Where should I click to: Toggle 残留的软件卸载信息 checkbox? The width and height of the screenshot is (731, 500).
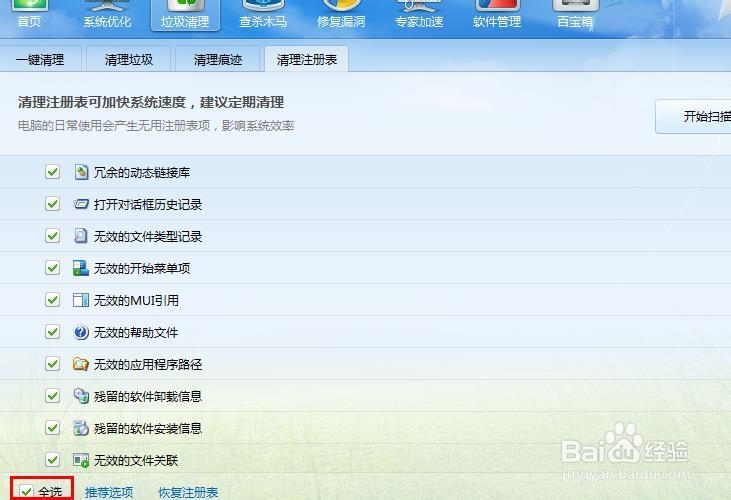pyautogui.click(x=53, y=396)
